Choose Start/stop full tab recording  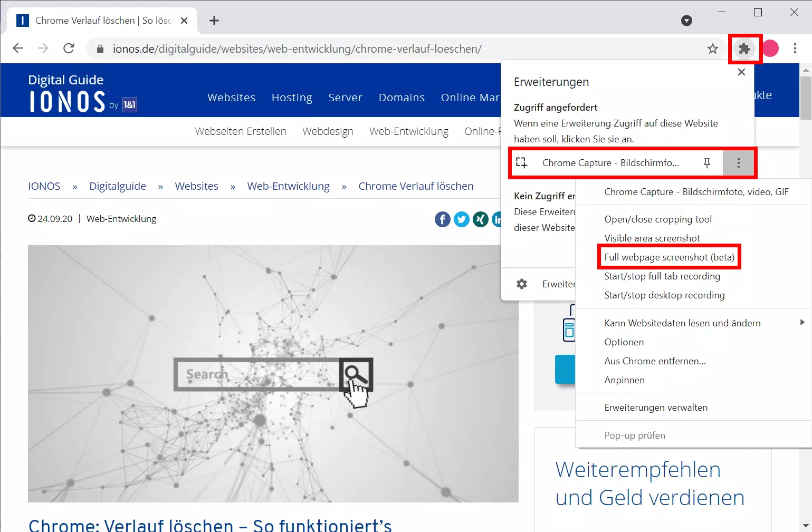[x=662, y=276]
